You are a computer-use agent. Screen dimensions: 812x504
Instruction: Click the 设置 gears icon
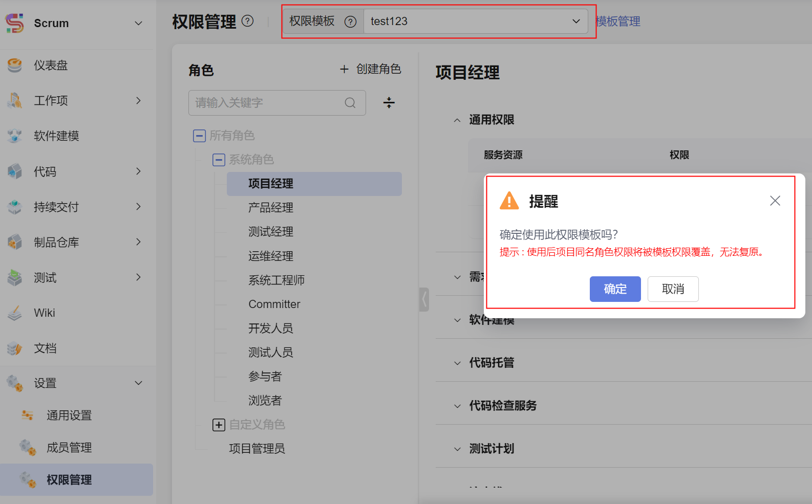(x=15, y=383)
